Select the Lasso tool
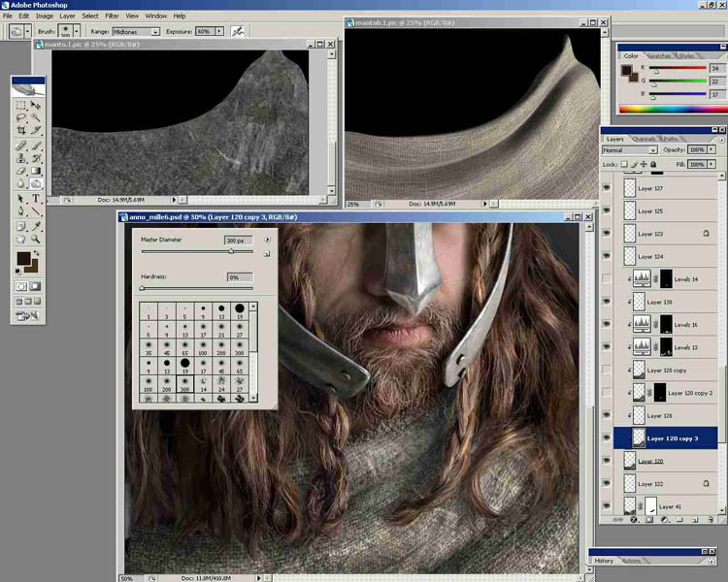This screenshot has width=728, height=582. click(x=20, y=117)
